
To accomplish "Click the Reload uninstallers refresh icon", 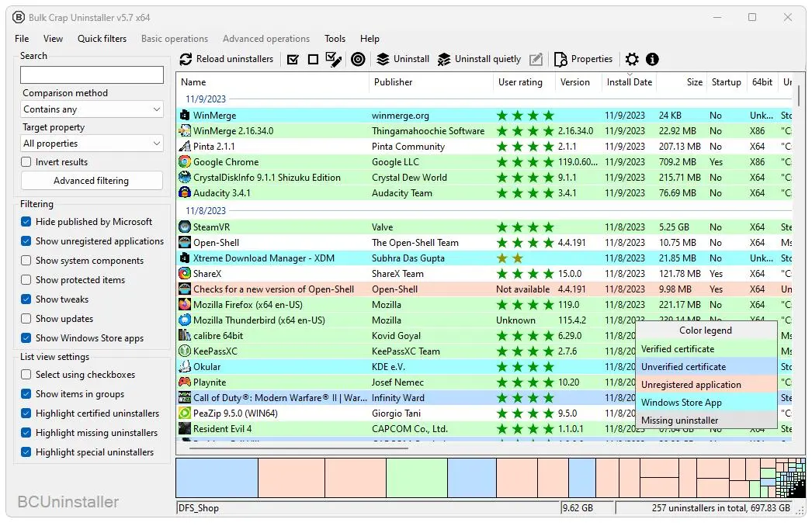I will (x=186, y=59).
